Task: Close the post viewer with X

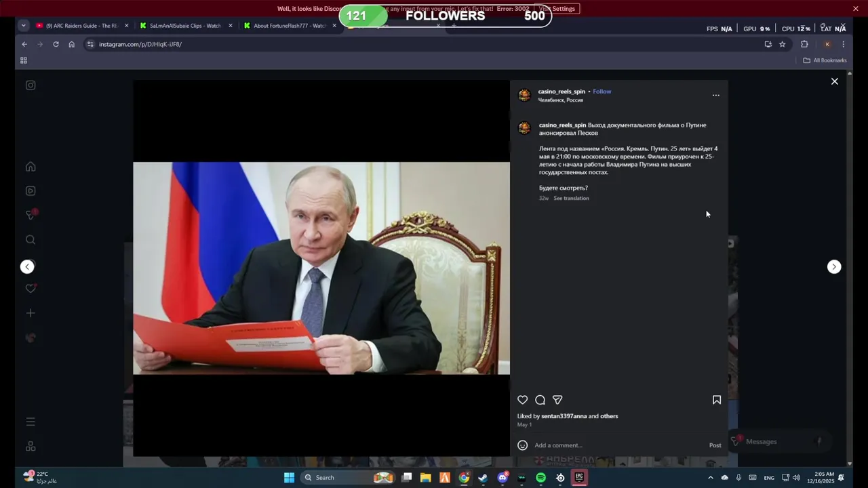Action: pyautogui.click(x=835, y=81)
